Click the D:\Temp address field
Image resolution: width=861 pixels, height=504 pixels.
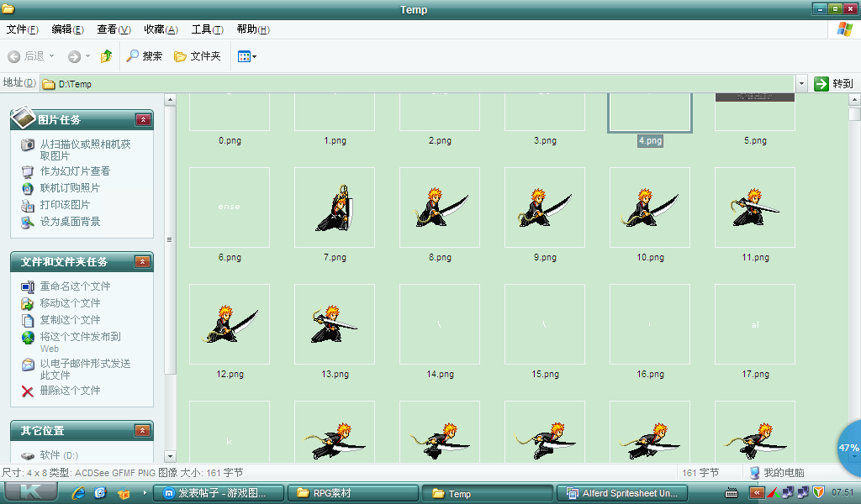pos(417,84)
